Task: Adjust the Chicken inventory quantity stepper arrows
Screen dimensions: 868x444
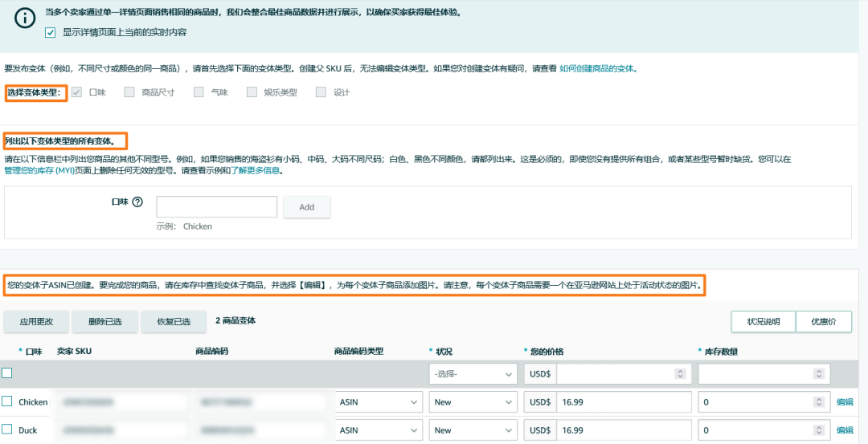Action: click(818, 402)
